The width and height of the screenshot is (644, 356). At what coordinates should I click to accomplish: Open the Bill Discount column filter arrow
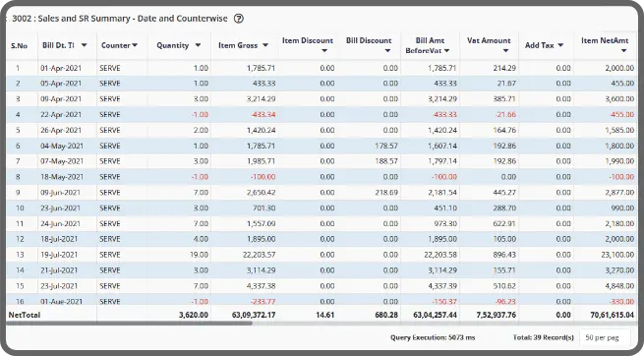pyautogui.click(x=387, y=51)
